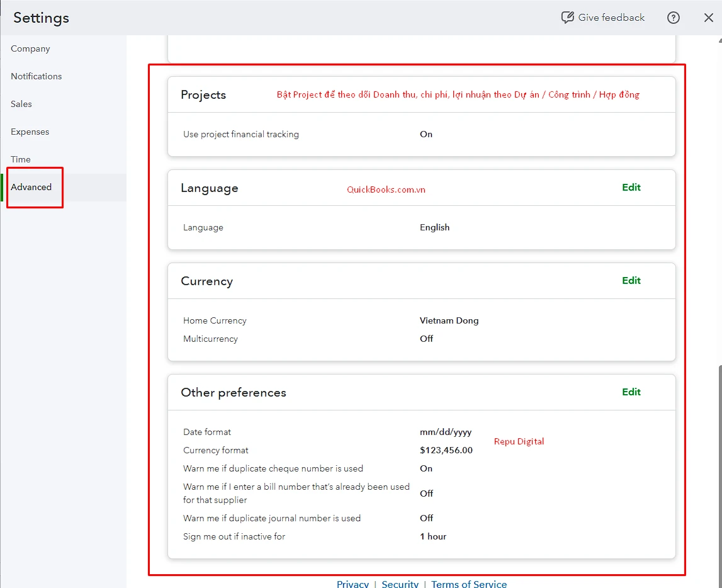
Task: Close the Settings window with the X
Action: (x=708, y=18)
